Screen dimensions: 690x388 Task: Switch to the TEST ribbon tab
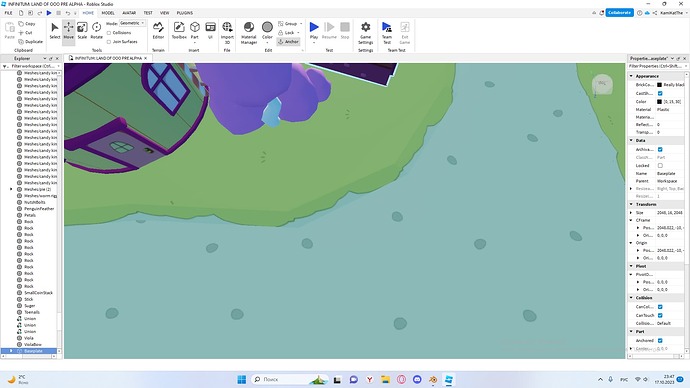click(x=148, y=13)
